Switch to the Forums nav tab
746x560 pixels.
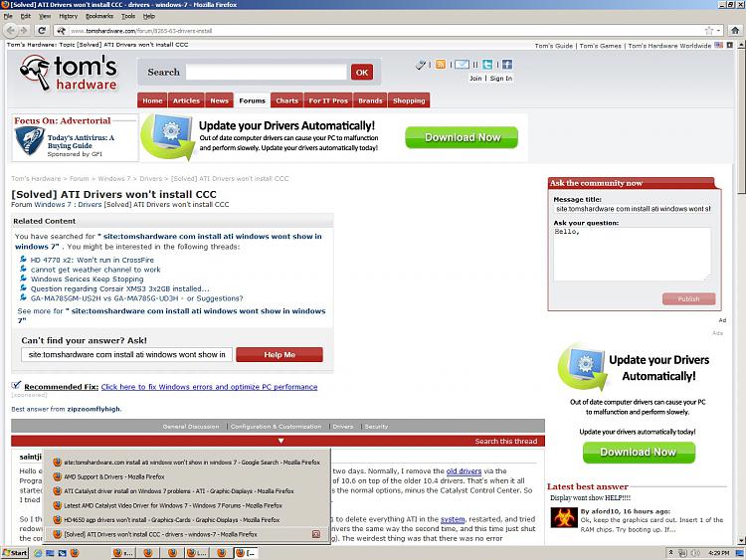click(x=252, y=100)
